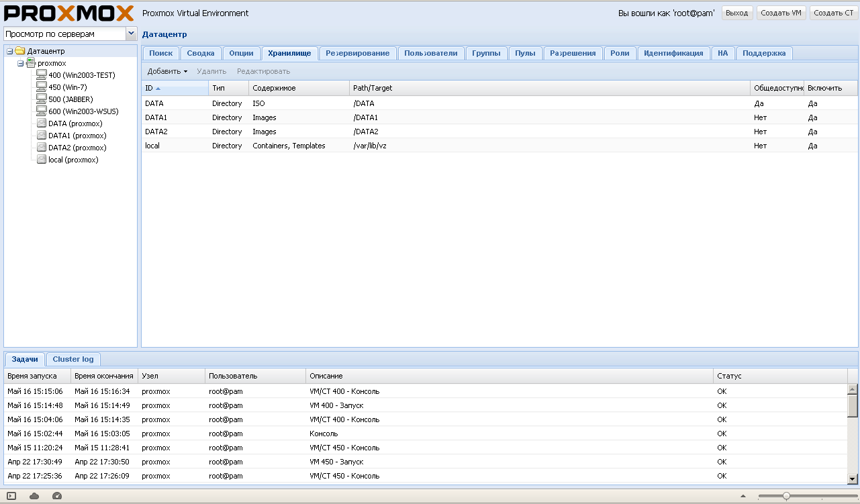Sort storage list by Path/Target column header
The height and width of the screenshot is (504, 860).
tap(550, 88)
